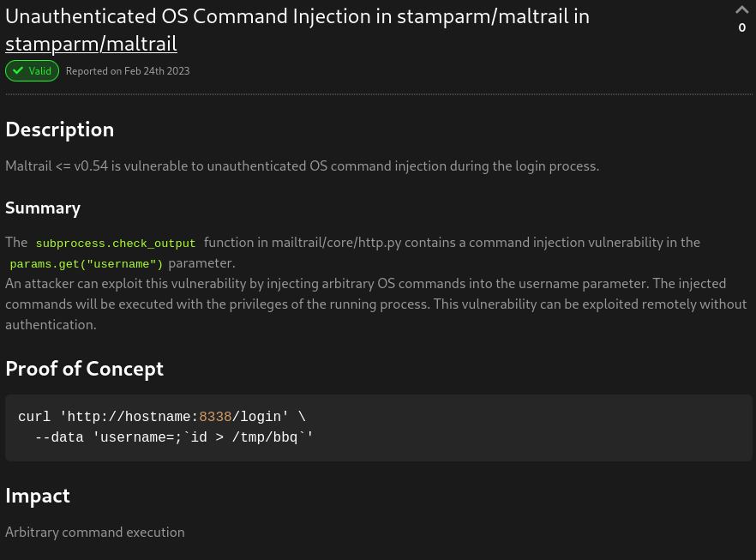Image resolution: width=756 pixels, height=560 pixels.
Task: Click the Reported on Feb 24th 2023 date
Action: pos(128,71)
